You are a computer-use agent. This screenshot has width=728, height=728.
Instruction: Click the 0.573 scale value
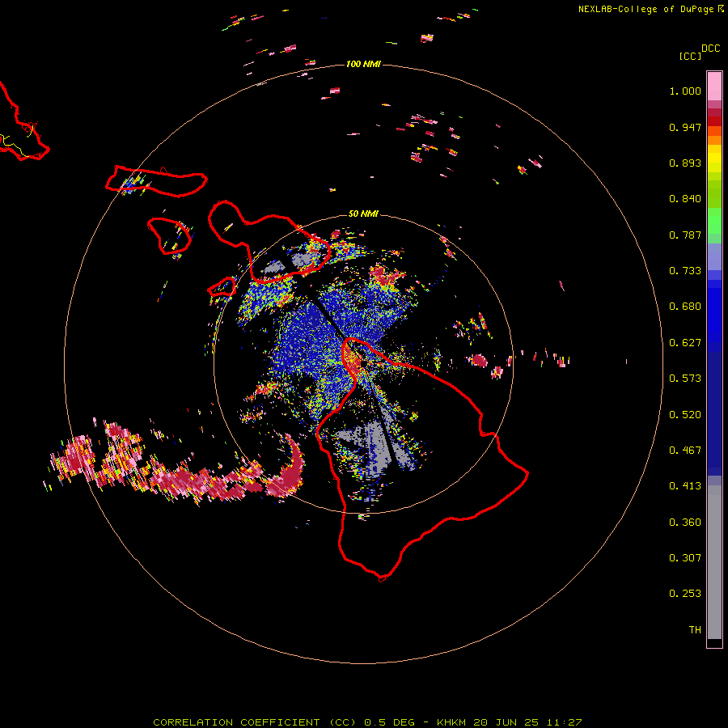685,379
